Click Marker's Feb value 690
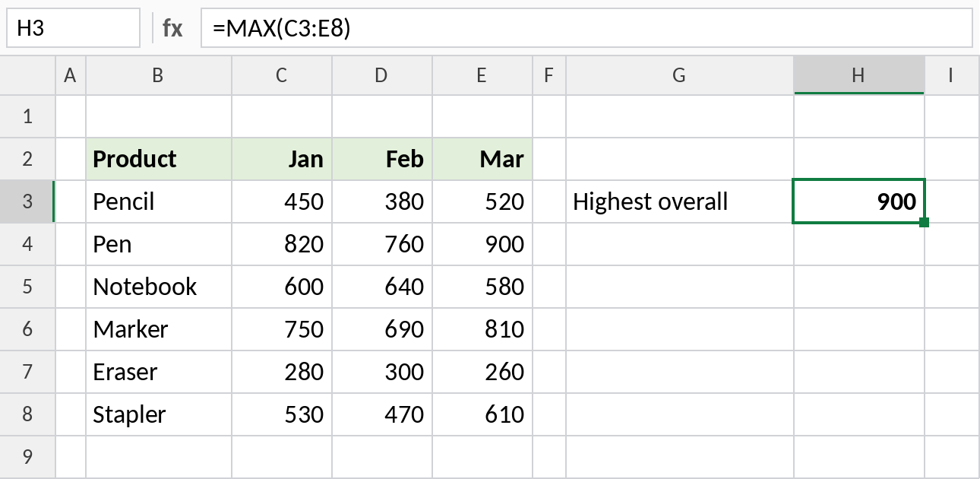 pos(382,329)
